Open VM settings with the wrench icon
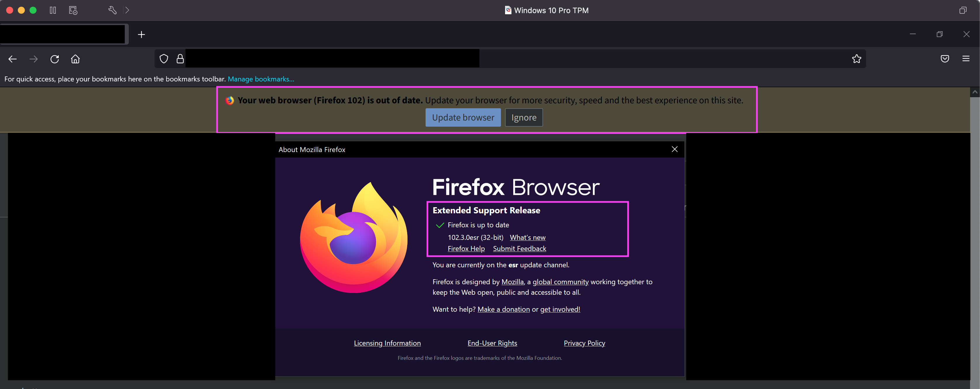This screenshot has width=980, height=389. (x=112, y=10)
